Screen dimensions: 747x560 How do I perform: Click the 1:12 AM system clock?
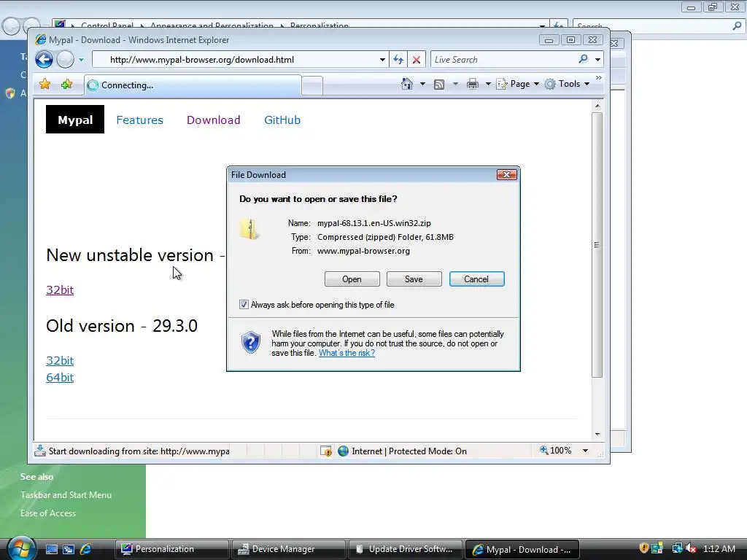click(x=719, y=548)
